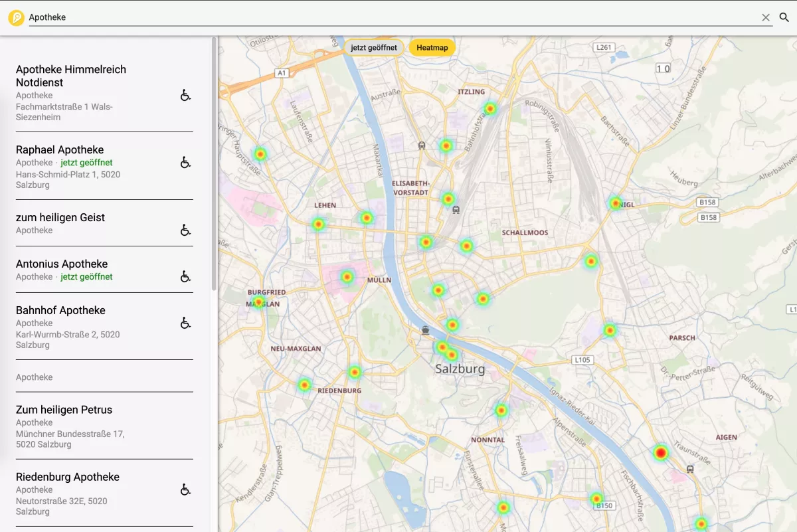This screenshot has height=532, width=797.
Task: Toggle the 'jetzt geöffnet' filter
Action: [374, 48]
